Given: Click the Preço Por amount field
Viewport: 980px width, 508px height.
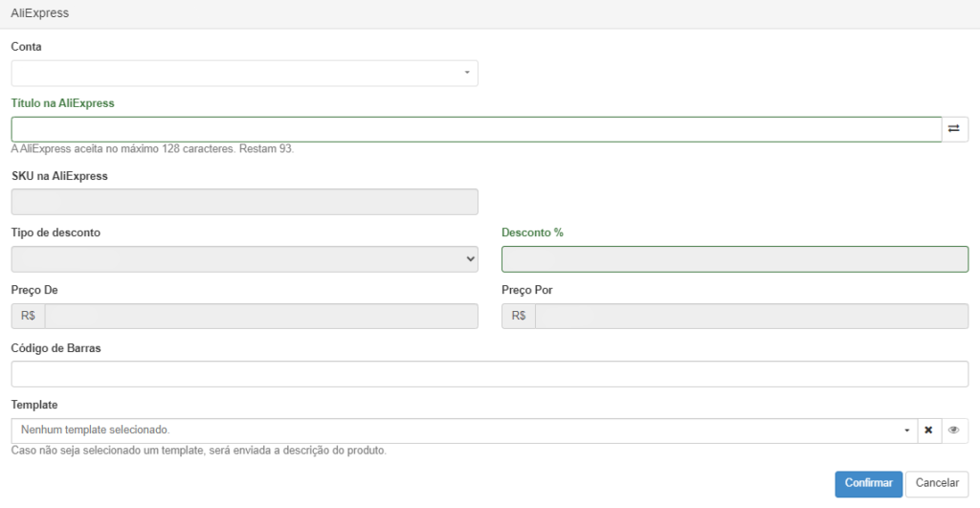Looking at the screenshot, I should [x=752, y=316].
